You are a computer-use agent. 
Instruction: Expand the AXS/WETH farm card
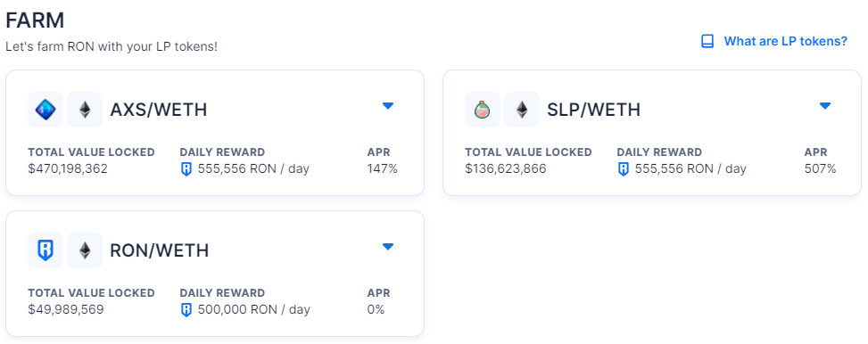pos(388,106)
